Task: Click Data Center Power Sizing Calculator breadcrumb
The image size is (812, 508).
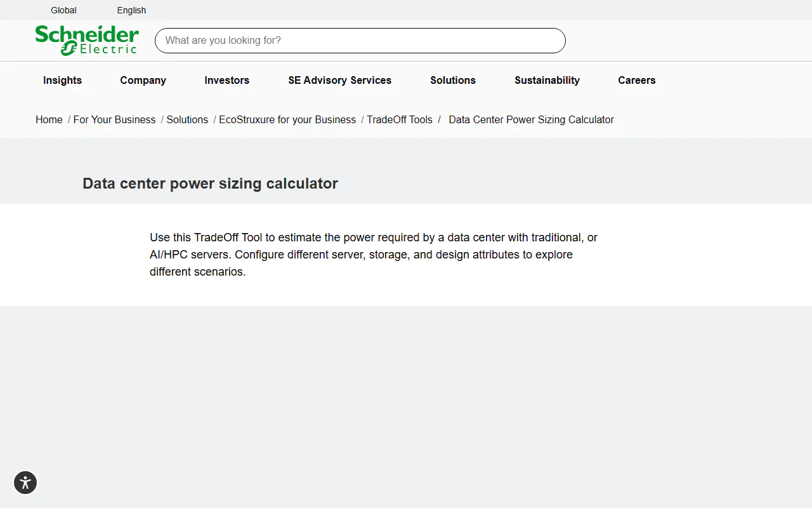Action: click(x=532, y=119)
